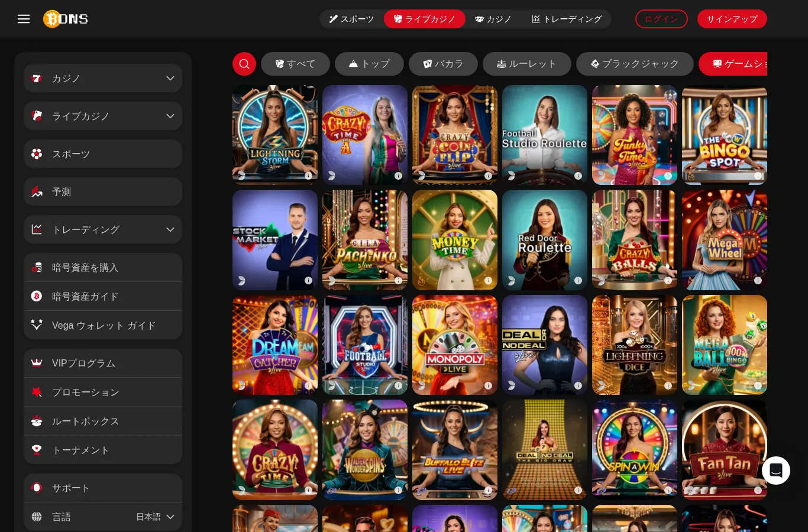
Task: Open the Fan Tan Live game thumbnail
Action: click(725, 450)
